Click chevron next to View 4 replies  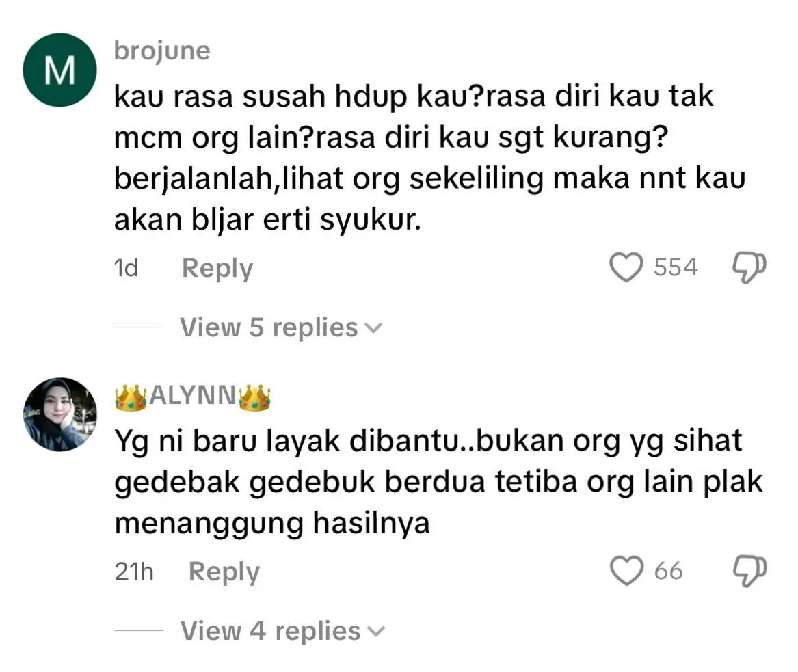click(377, 632)
